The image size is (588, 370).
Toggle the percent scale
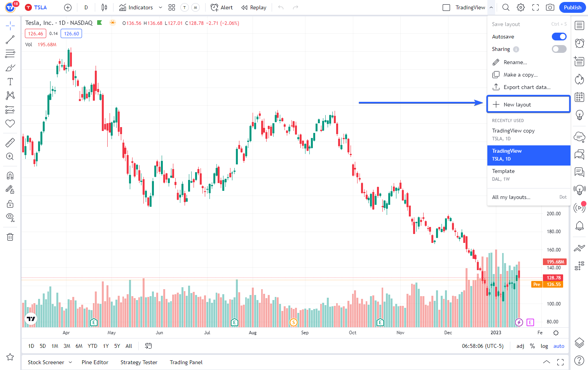click(x=532, y=346)
